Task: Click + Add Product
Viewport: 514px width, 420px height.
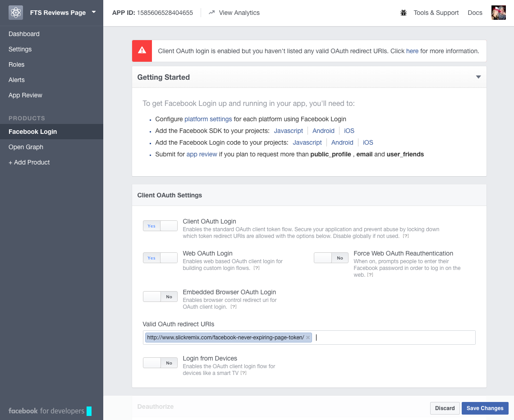Action: point(29,163)
